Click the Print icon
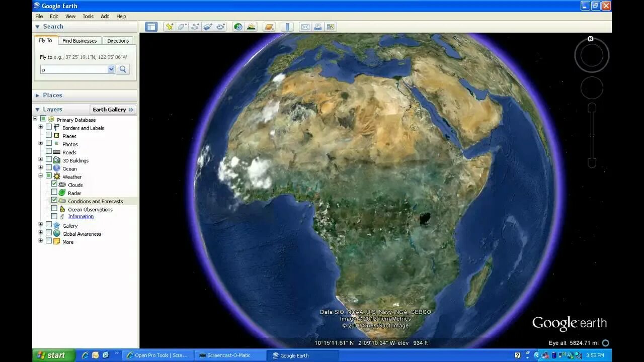 (318, 27)
